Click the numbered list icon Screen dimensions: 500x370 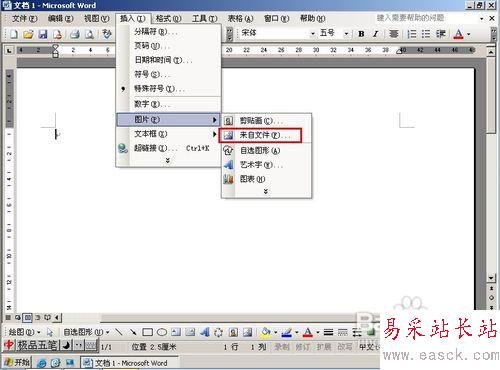coord(412,34)
